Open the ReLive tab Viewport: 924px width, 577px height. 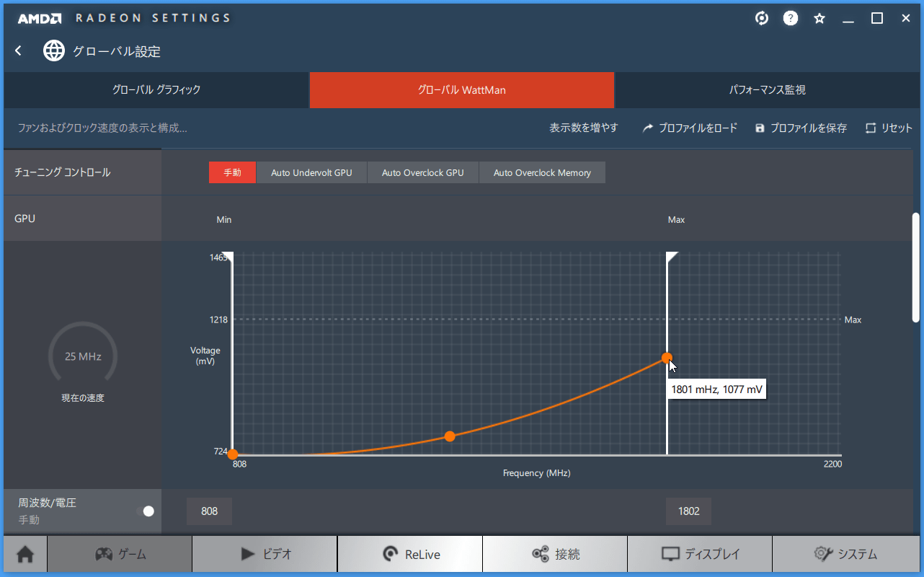[x=410, y=554]
